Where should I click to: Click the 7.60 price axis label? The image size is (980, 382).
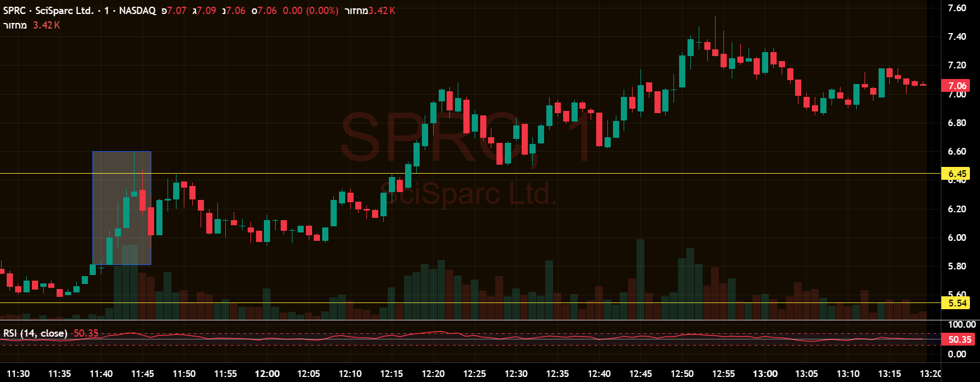(957, 8)
